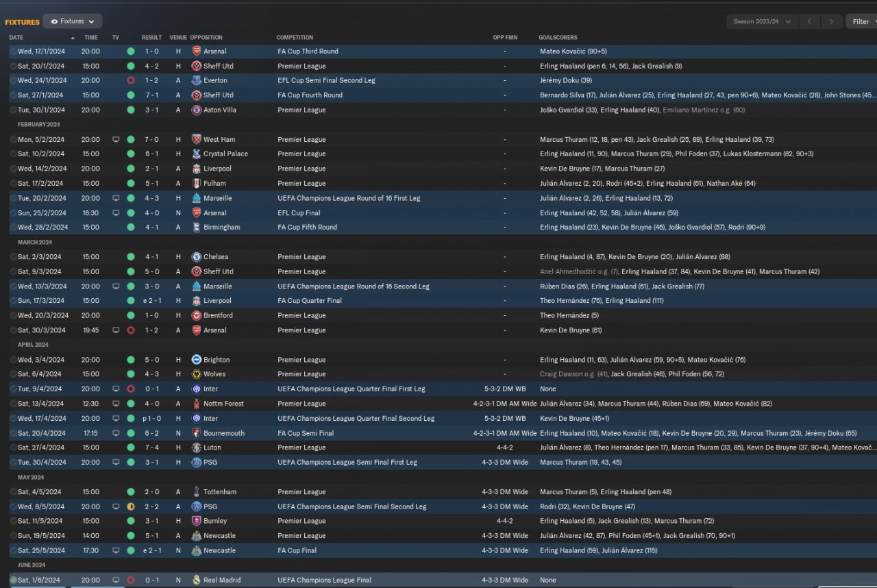Image resolution: width=877 pixels, height=588 pixels.
Task: Click the Arsenal badge in the 17/1/2024 row
Action: coord(197,51)
